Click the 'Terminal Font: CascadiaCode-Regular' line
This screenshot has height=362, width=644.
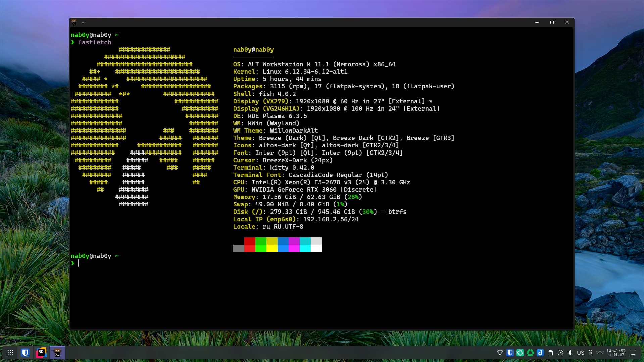(311, 175)
